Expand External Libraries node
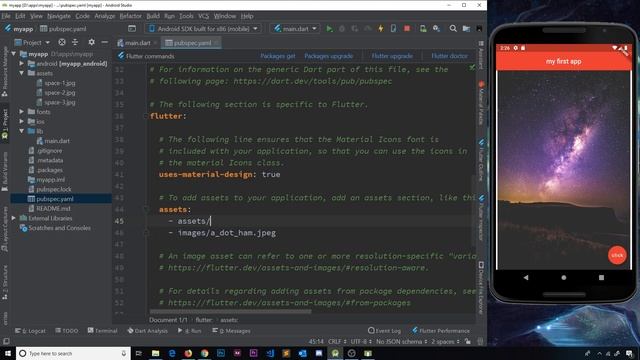 (x=13, y=218)
